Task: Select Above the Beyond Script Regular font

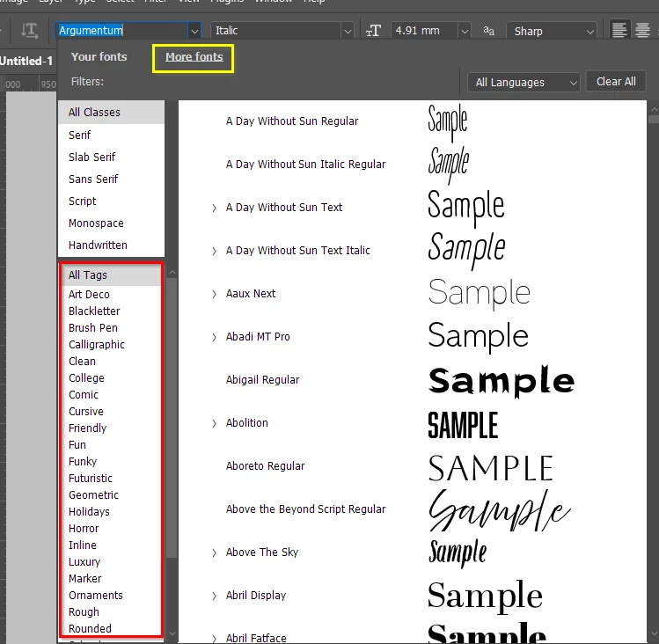Action: (305, 509)
